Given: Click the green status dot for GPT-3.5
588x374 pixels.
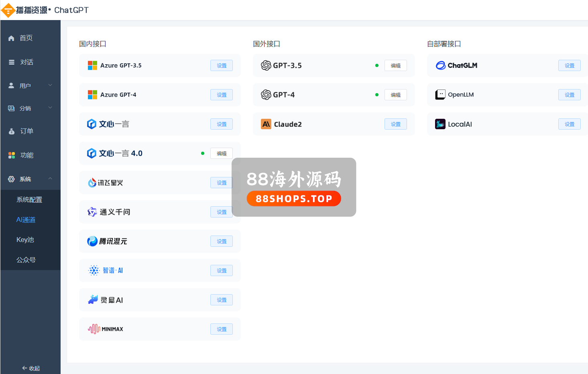Looking at the screenshot, I should 376,65.
